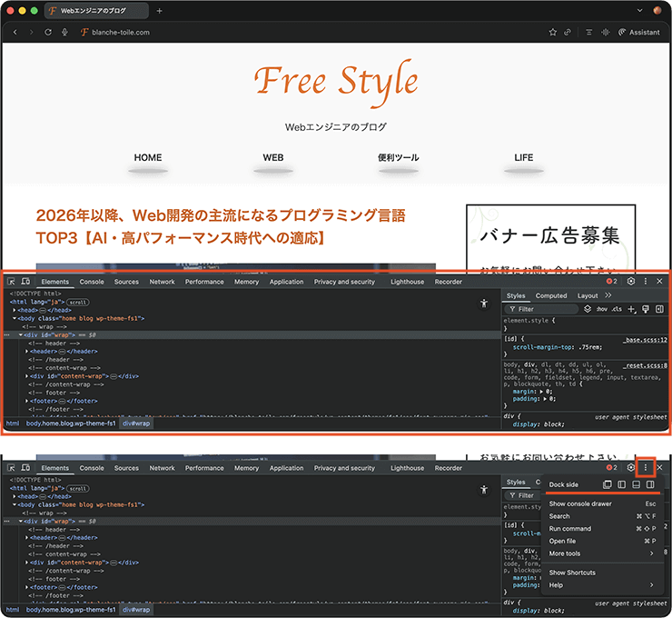Open DevTools settings gear in upper DevTools

pos(631,282)
